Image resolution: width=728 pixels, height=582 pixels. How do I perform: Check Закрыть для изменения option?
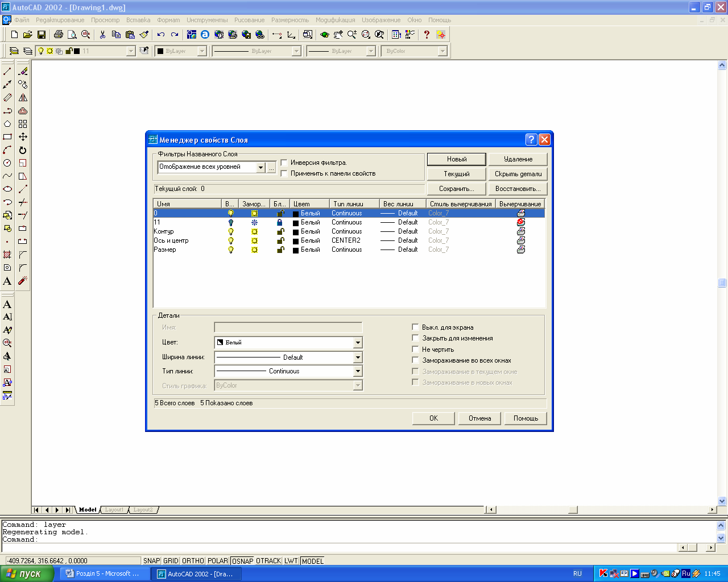click(415, 338)
